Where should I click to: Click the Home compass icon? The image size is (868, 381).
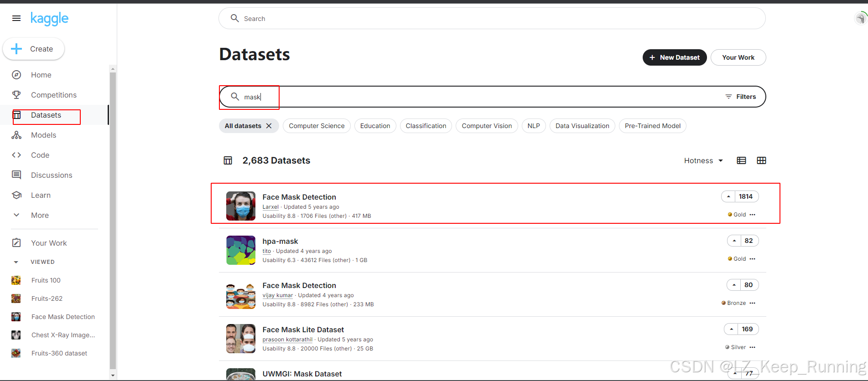(16, 75)
